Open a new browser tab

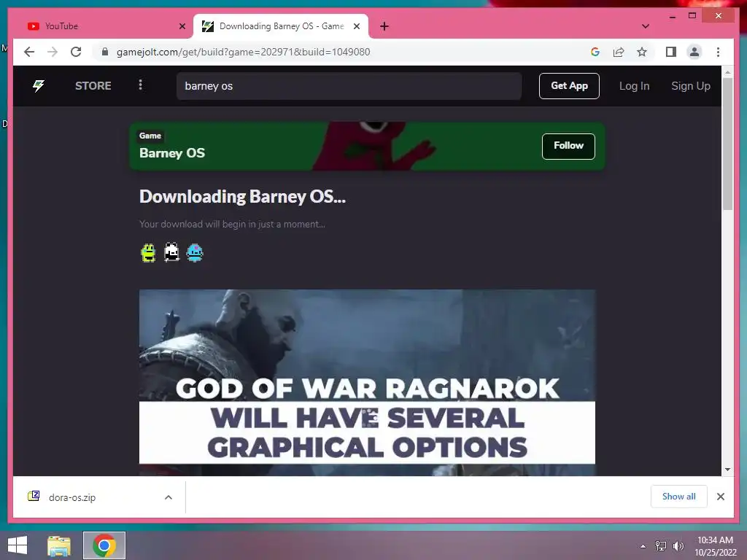point(384,26)
